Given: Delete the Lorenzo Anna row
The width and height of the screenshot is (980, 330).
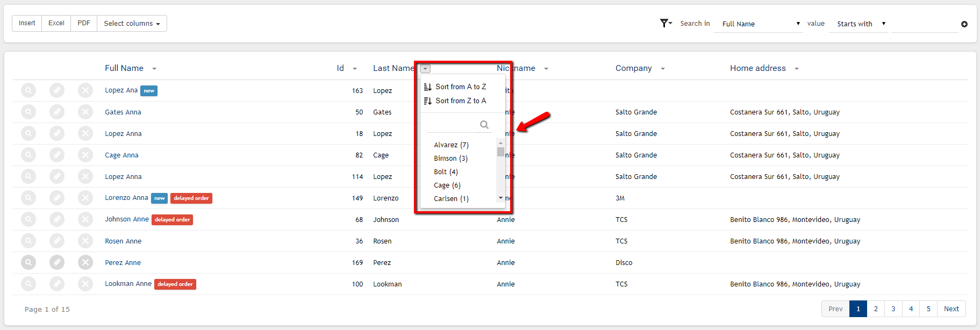Looking at the screenshot, I should (x=85, y=198).
